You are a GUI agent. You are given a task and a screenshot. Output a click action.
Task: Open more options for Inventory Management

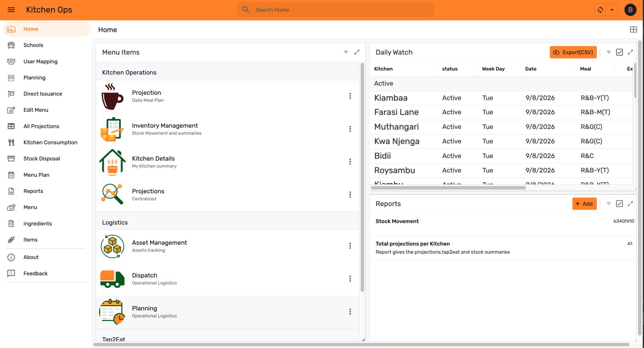click(x=350, y=129)
